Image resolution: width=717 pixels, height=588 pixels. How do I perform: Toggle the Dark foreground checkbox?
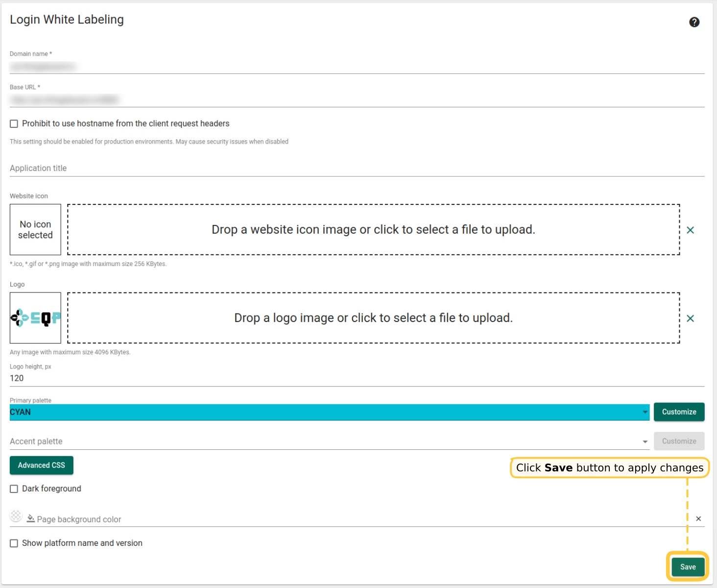(14, 489)
